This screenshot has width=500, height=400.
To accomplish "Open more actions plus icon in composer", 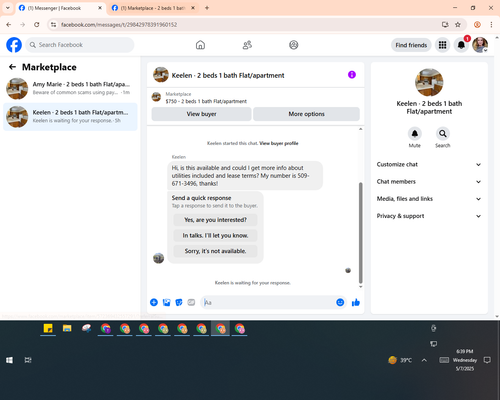I will [x=154, y=302].
